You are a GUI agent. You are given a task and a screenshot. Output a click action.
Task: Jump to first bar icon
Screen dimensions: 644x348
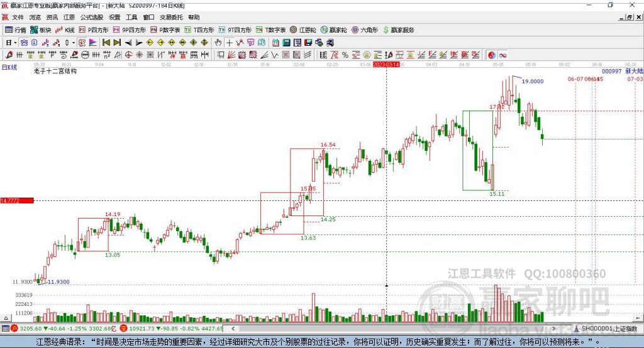[x=106, y=42]
